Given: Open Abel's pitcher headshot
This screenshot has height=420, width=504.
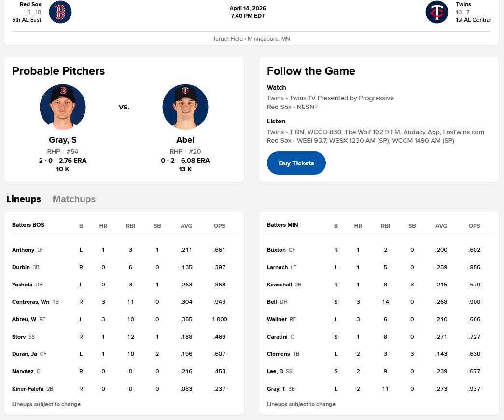Looking at the screenshot, I should (x=185, y=107).
